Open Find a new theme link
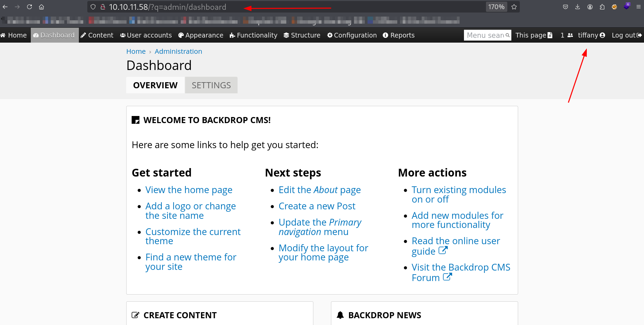 tap(191, 262)
